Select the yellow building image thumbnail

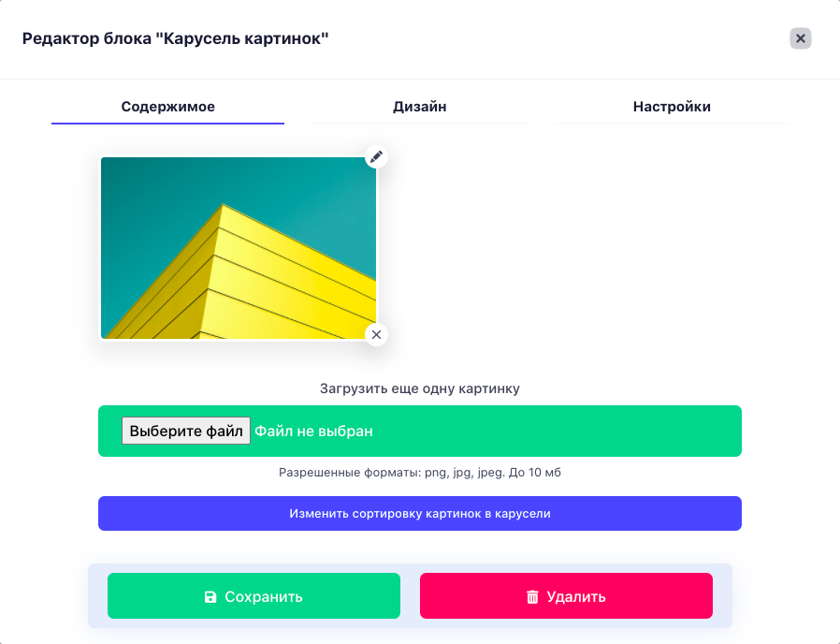click(239, 248)
